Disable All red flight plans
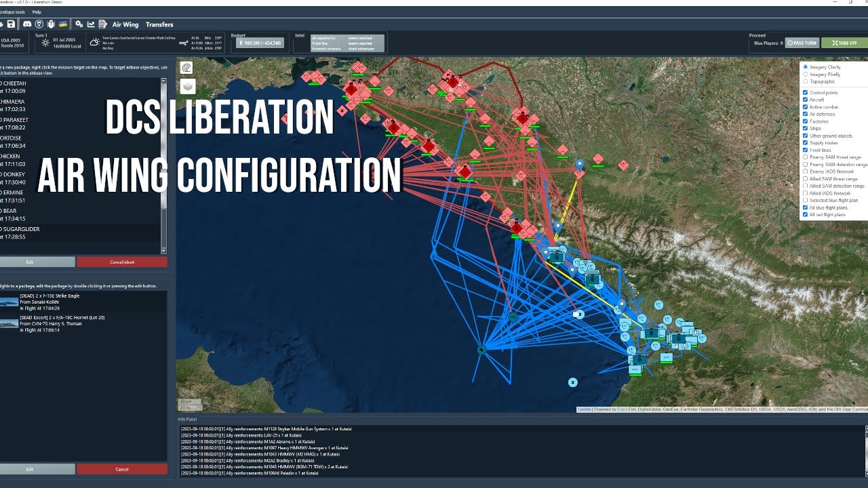The height and width of the screenshot is (488, 868). click(x=805, y=215)
